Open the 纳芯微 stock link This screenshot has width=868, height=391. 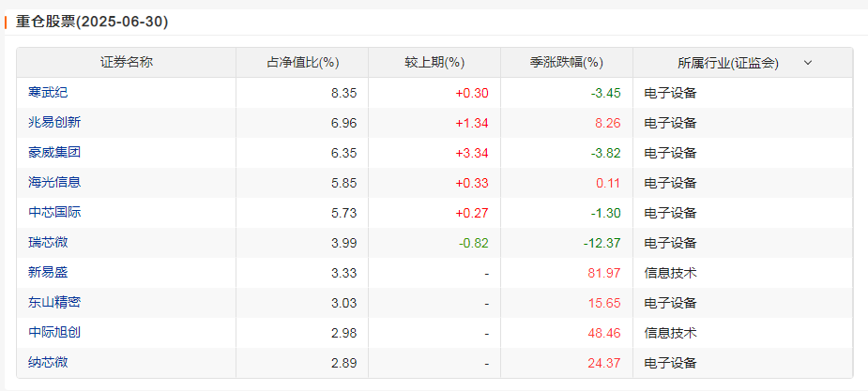tap(48, 363)
